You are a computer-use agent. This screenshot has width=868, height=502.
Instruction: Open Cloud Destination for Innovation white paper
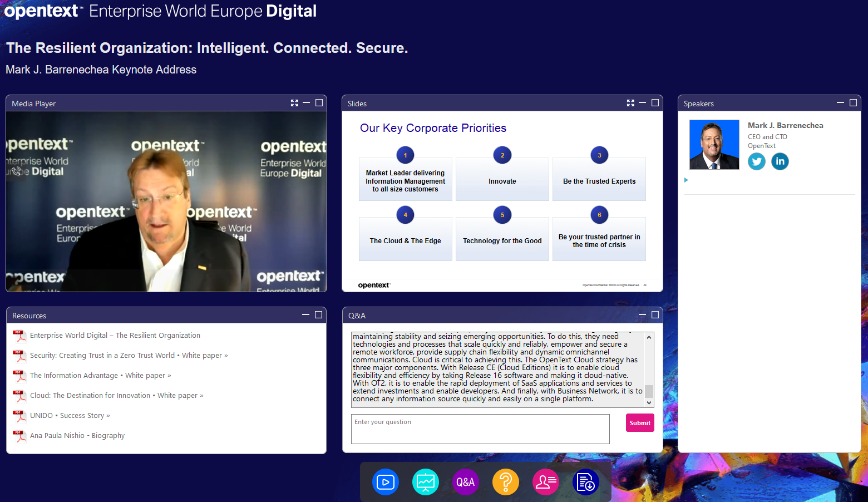pyautogui.click(x=117, y=395)
